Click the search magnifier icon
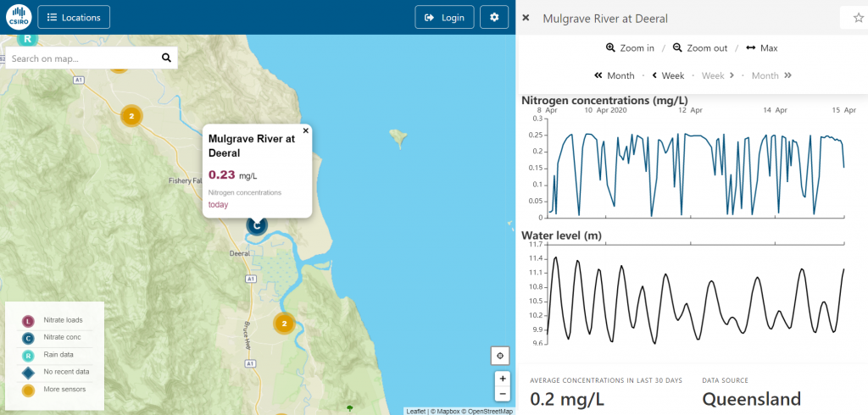Image resolution: width=868 pixels, height=415 pixels. (x=166, y=58)
